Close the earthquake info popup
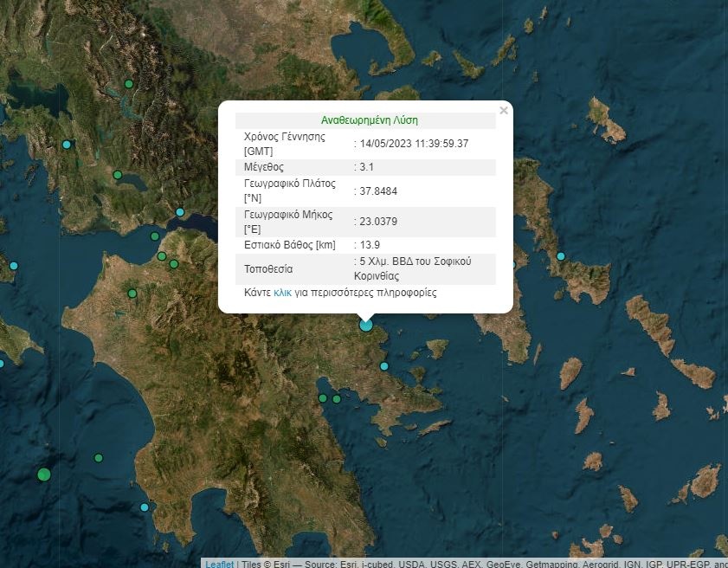 (503, 111)
